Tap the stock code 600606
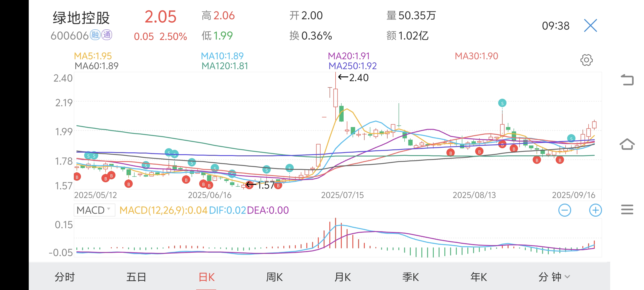This screenshot has width=644, height=290. [x=69, y=35]
